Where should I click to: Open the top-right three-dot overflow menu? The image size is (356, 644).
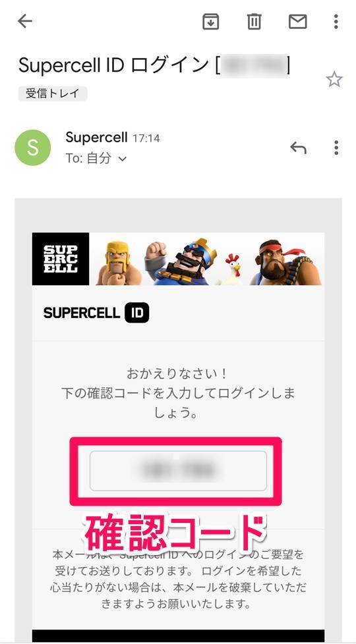(336, 21)
